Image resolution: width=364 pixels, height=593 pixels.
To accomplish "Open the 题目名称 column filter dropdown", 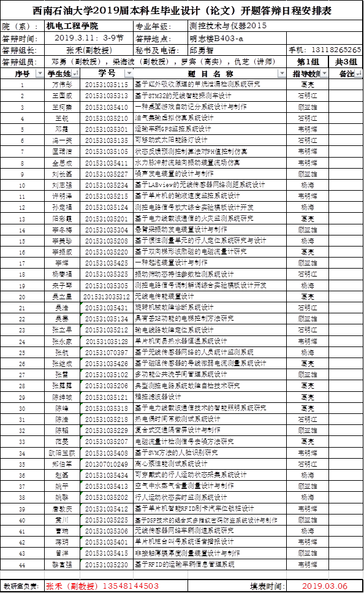I will click(282, 74).
